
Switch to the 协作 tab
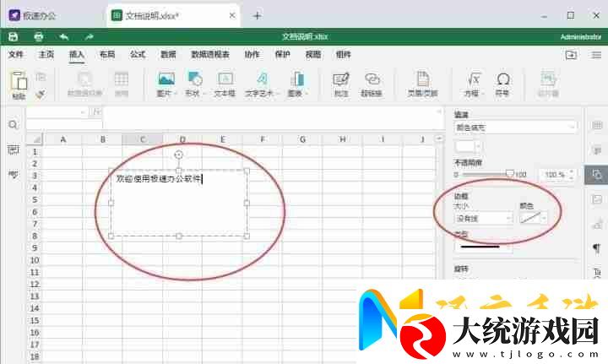click(252, 55)
